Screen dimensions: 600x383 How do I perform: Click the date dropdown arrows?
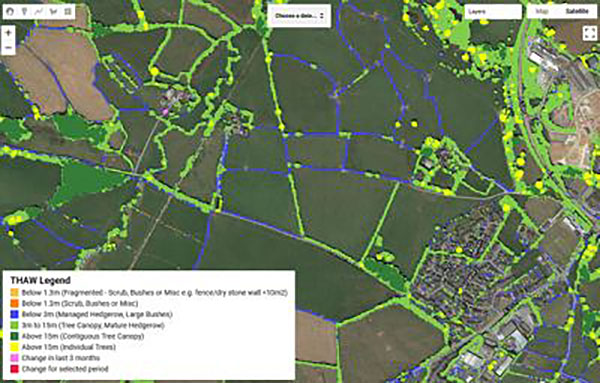coord(322,16)
